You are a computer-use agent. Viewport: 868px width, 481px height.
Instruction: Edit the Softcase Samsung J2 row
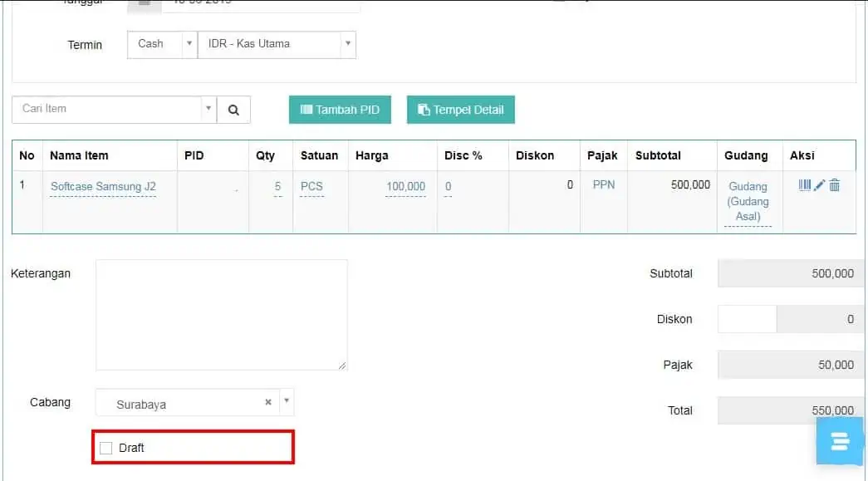pyautogui.click(x=820, y=185)
